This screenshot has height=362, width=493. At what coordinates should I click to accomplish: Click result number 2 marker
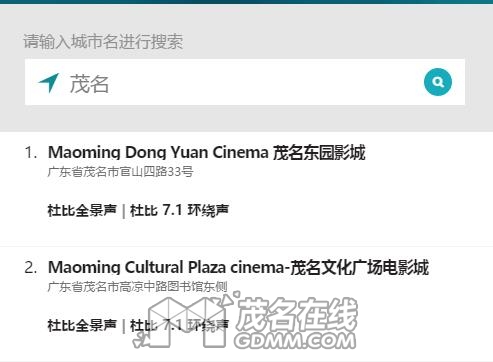[x=31, y=268]
